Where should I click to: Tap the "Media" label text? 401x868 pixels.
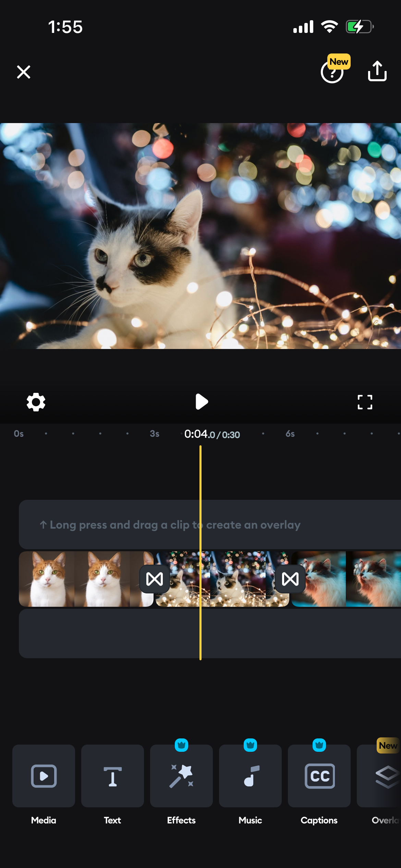click(x=44, y=820)
